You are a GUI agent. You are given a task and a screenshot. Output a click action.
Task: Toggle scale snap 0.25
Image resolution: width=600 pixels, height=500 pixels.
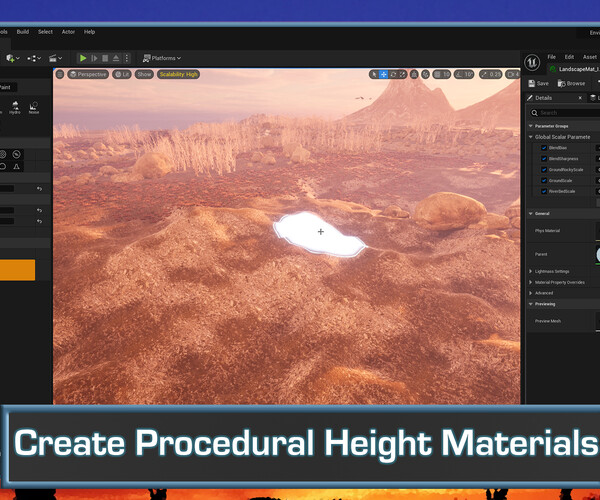pos(491,74)
